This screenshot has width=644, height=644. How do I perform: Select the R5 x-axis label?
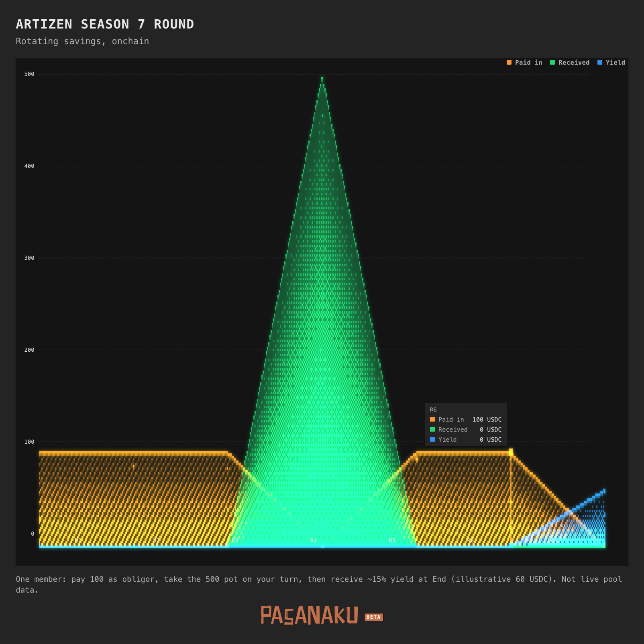[x=392, y=541]
